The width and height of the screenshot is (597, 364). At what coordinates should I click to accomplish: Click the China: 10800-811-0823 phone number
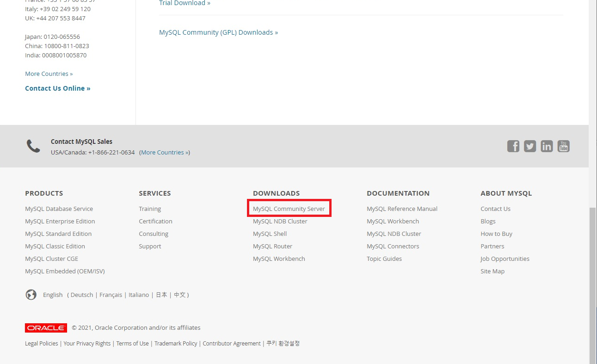pyautogui.click(x=57, y=46)
